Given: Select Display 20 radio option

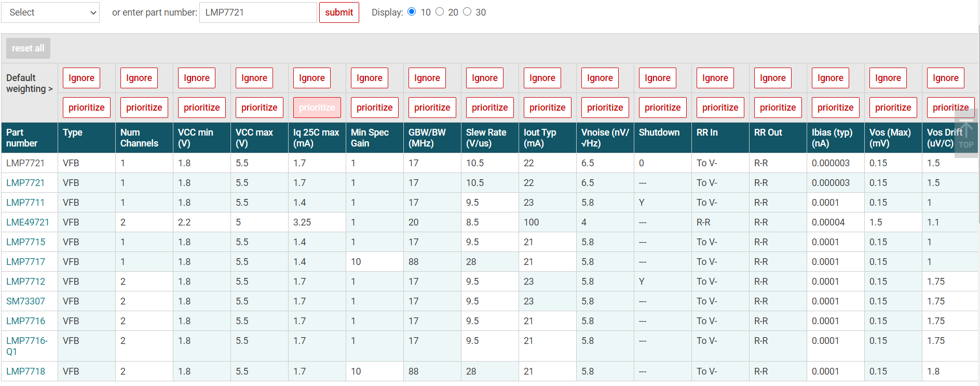Looking at the screenshot, I should [440, 12].
